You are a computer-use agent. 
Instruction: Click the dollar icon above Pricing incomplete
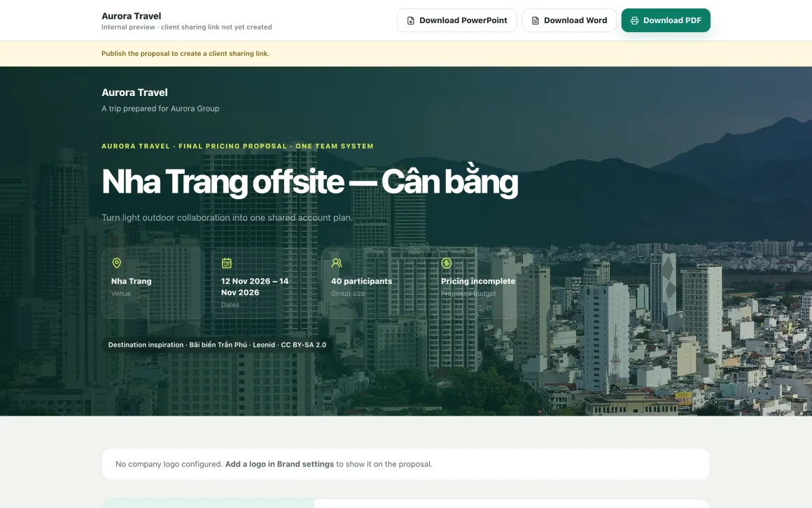click(x=447, y=263)
